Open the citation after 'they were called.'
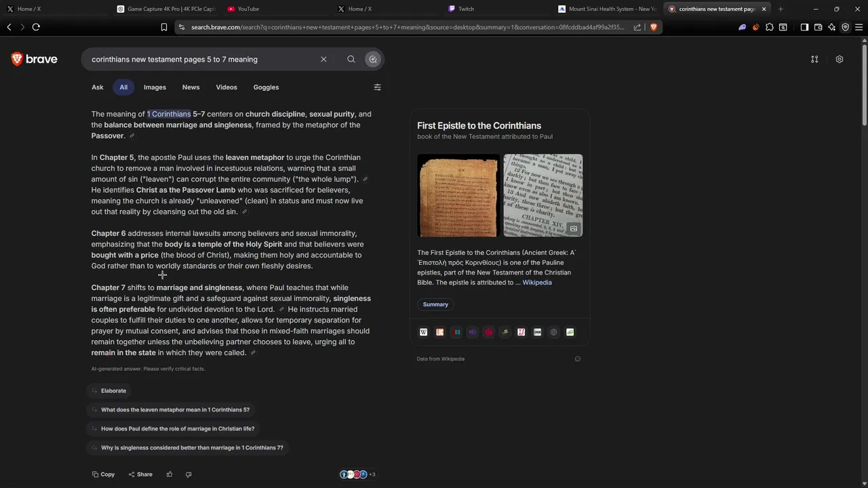The height and width of the screenshot is (488, 868). 253,353
